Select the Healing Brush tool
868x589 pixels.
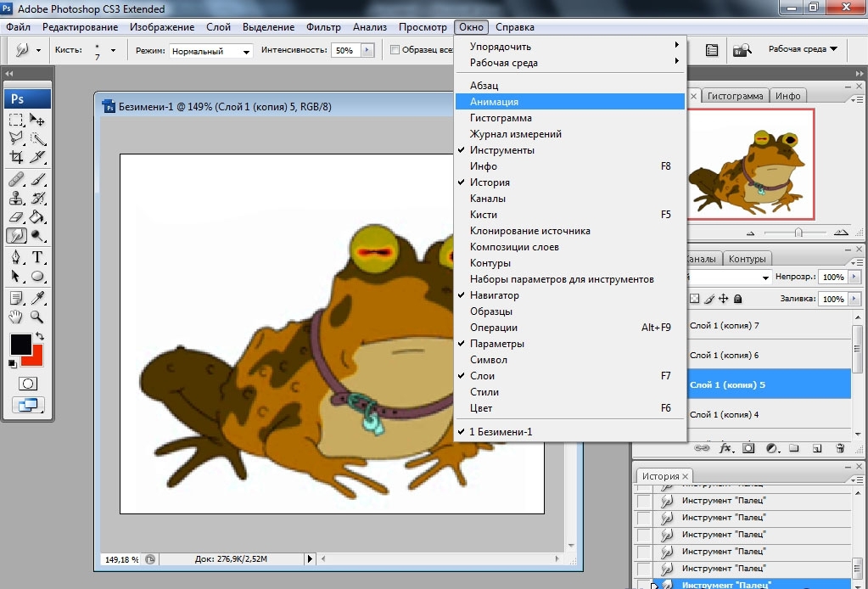tap(16, 179)
